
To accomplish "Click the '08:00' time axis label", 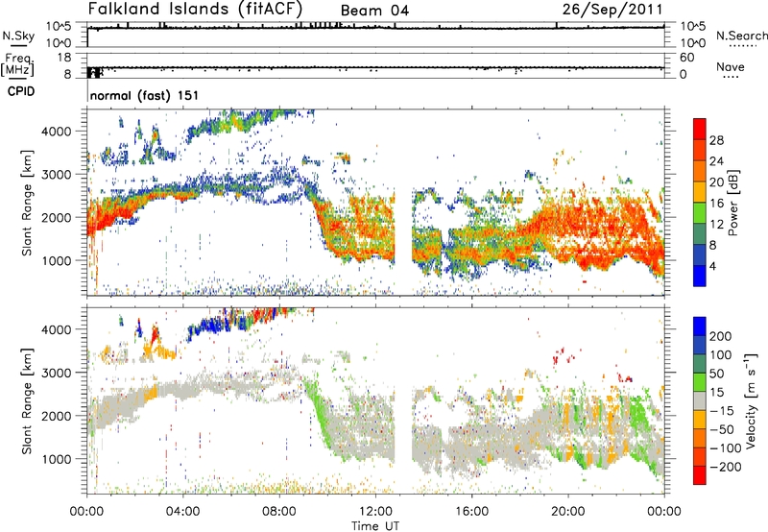I will (x=278, y=512).
